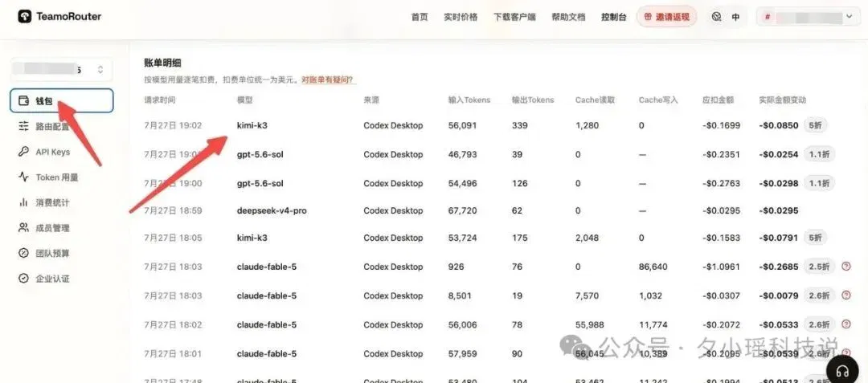This screenshot has width=868, height=383.
Task: Click the help icon in -$0.0079 row
Action: [845, 295]
